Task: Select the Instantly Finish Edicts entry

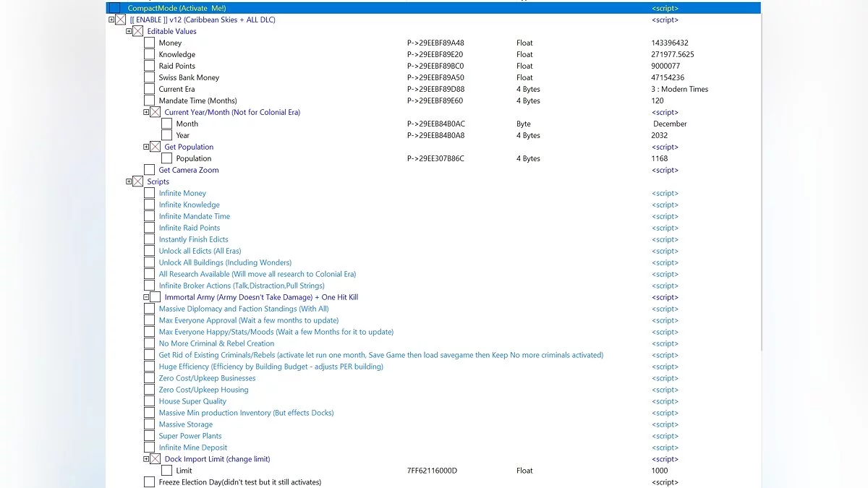Action: 193,239
